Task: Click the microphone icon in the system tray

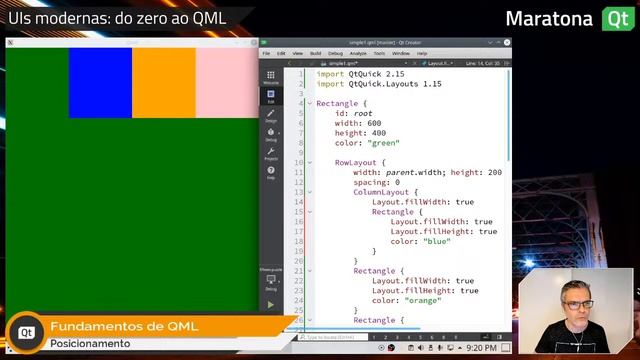Action: click(x=440, y=348)
